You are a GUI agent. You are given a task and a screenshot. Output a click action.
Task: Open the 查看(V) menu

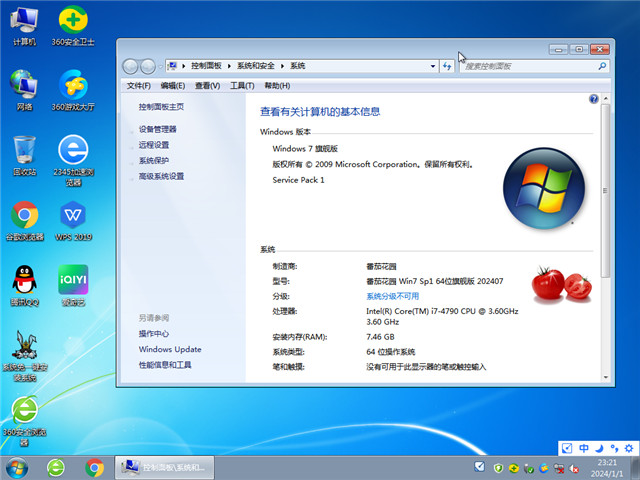point(207,86)
